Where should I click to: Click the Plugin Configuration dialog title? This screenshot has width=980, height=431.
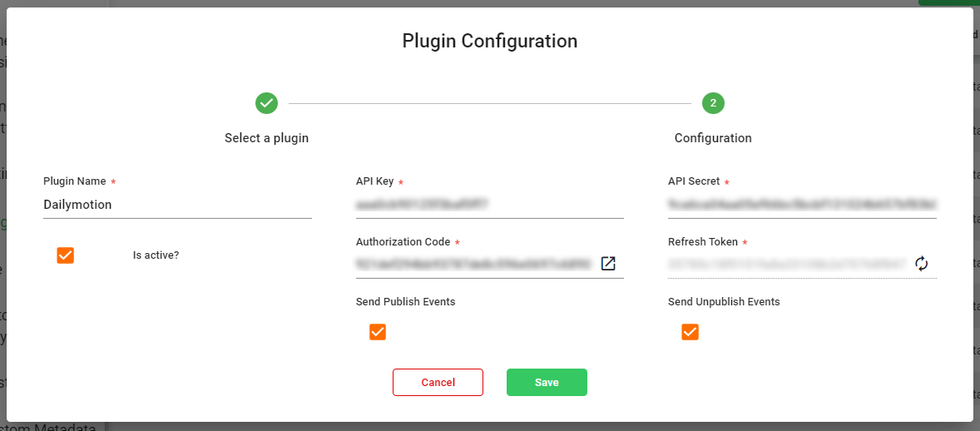(490, 41)
